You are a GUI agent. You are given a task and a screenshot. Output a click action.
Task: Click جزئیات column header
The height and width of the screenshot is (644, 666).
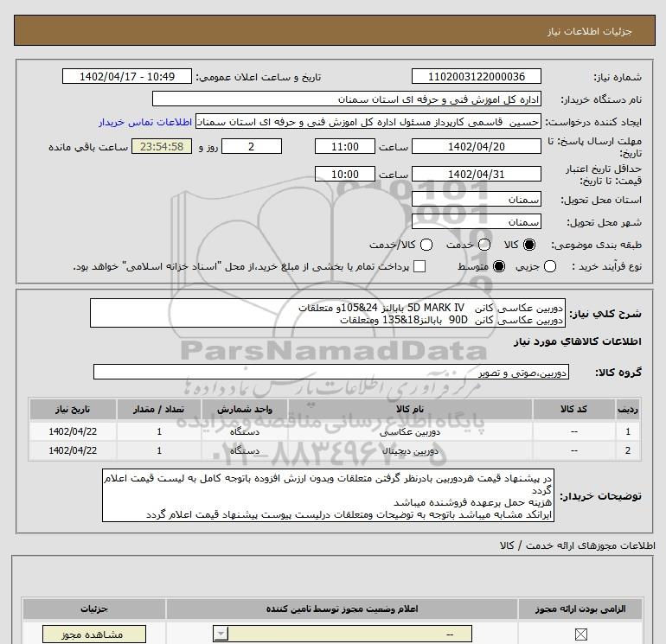pos(94,609)
